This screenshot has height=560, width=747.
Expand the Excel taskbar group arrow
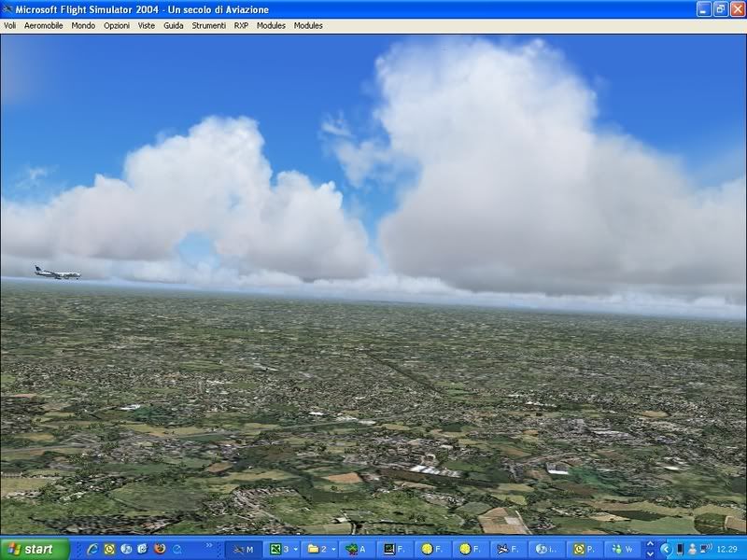point(296,550)
